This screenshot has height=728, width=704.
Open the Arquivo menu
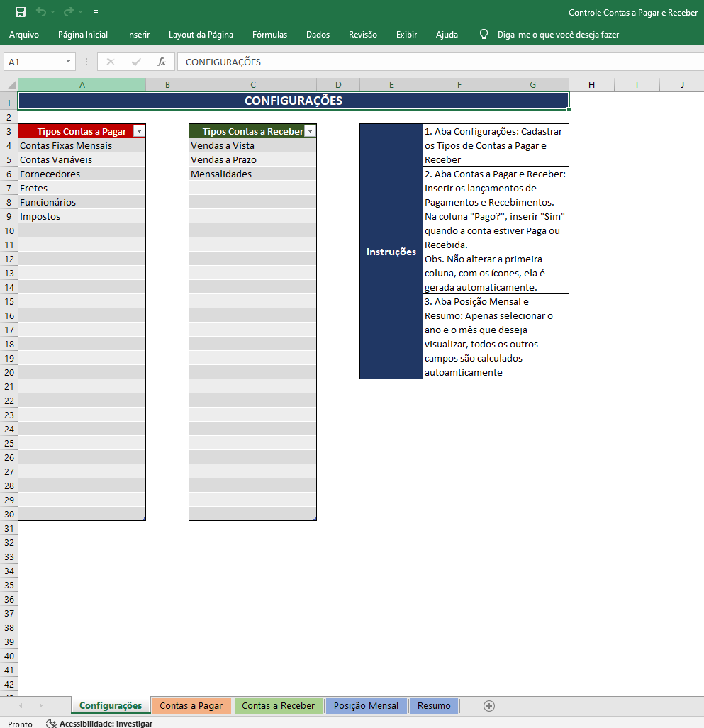click(24, 35)
